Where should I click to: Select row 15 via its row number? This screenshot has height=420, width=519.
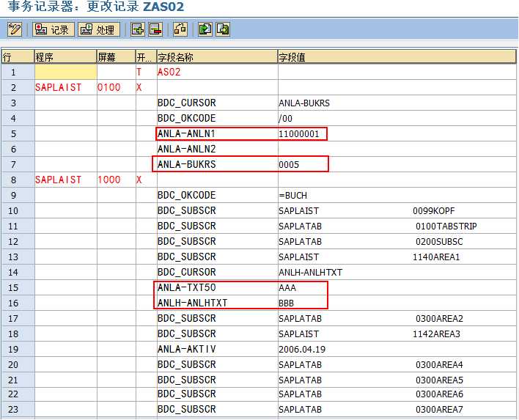click(18, 287)
